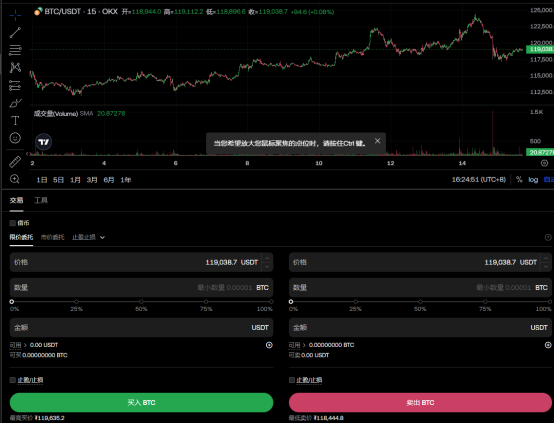Open the timezone clock 16:24:51 (UTC+8)
The width and height of the screenshot is (554, 423).
coord(479,180)
